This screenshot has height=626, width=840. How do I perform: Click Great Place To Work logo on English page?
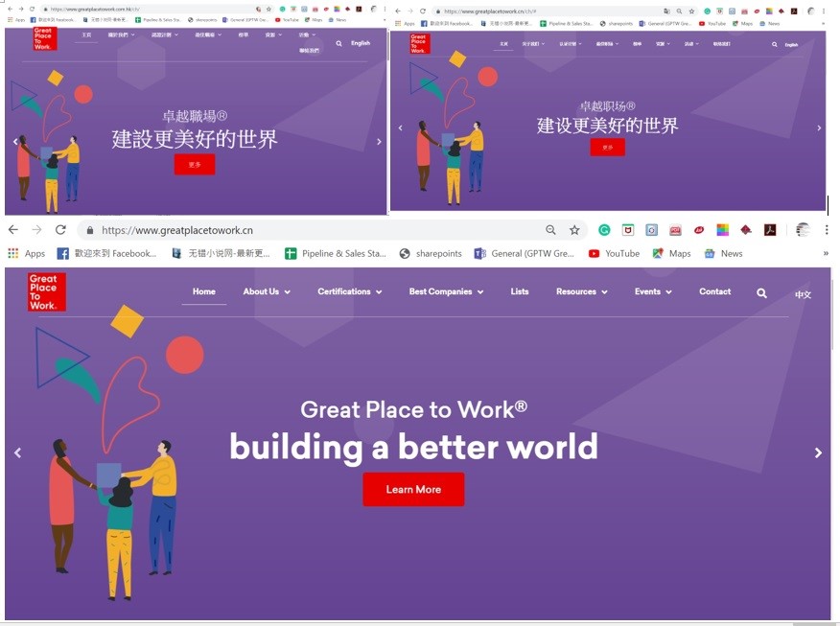(47, 291)
